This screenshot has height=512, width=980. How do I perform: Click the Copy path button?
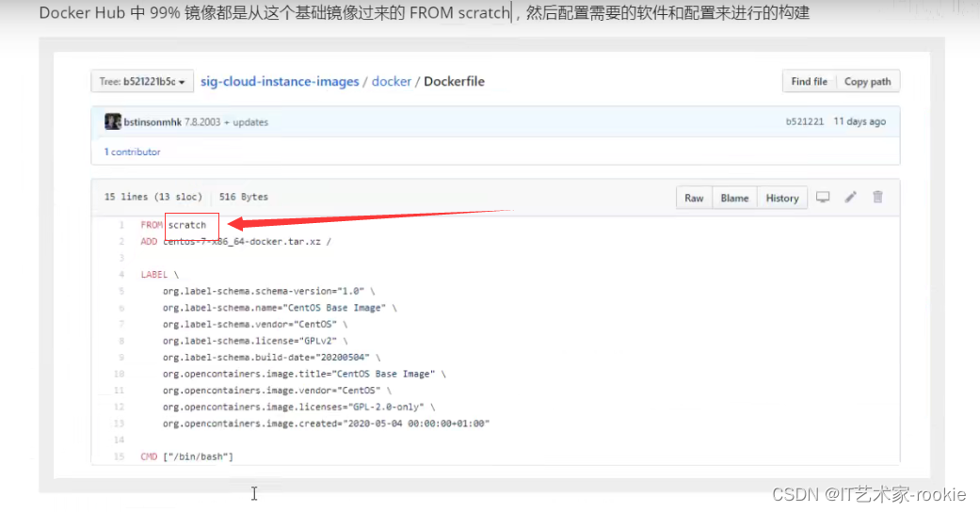(x=867, y=81)
